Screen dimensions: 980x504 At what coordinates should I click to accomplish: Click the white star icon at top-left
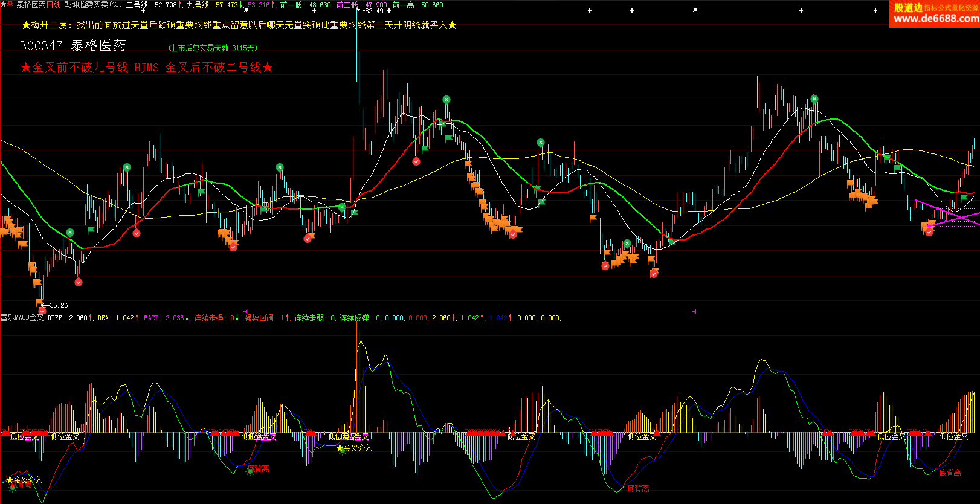tap(3, 4)
